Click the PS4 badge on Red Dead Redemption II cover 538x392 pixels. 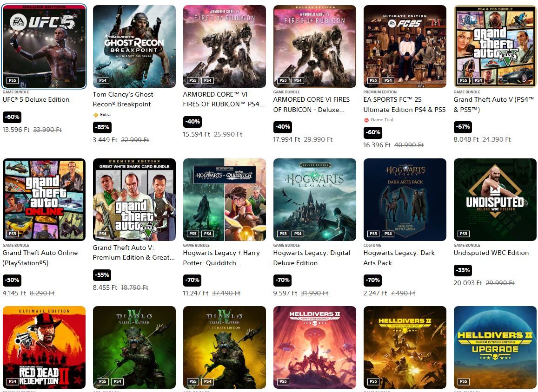(13, 381)
